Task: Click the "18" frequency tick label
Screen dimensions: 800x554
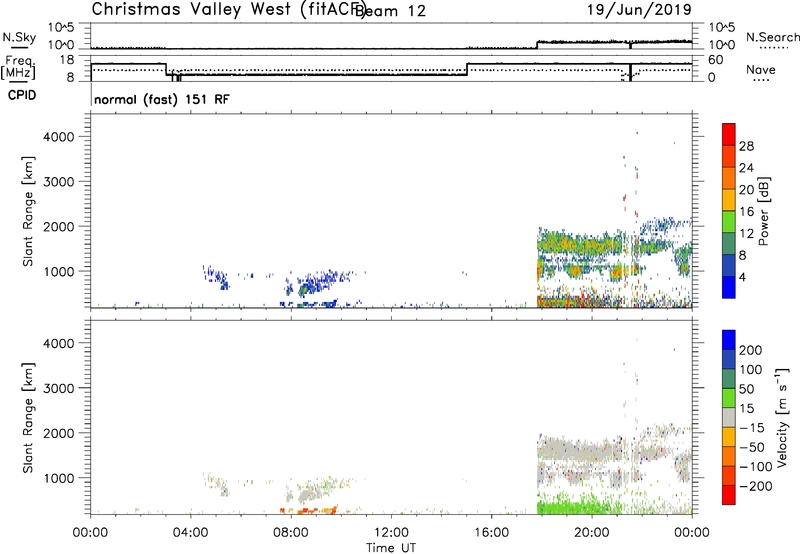Action: point(67,60)
